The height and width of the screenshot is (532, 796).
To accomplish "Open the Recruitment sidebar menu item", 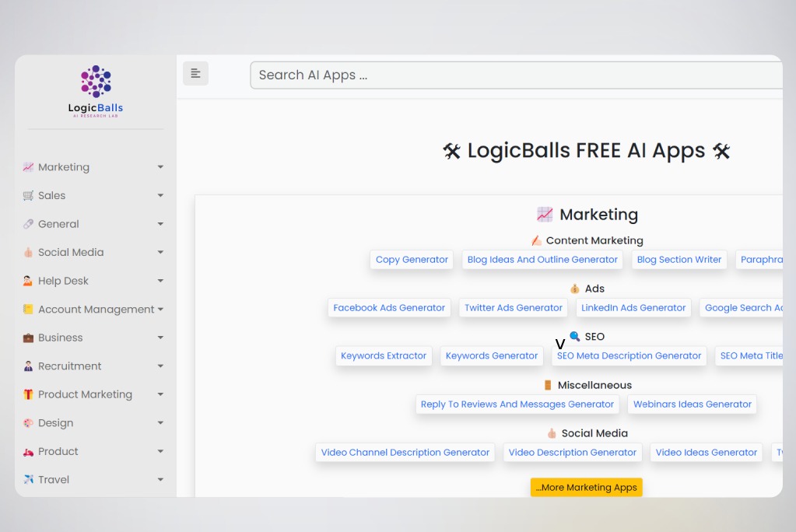I will (94, 366).
